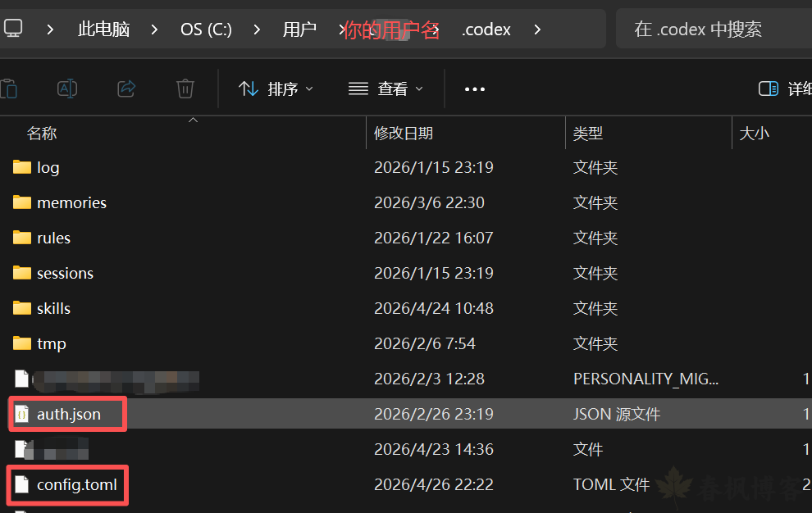Select the tmp folder

pos(52,343)
